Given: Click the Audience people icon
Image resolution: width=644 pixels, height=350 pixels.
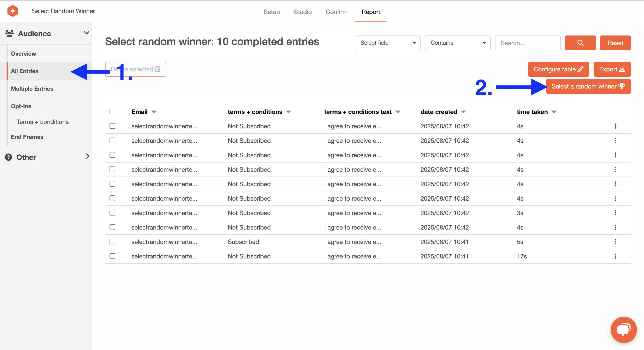Looking at the screenshot, I should (x=9, y=33).
